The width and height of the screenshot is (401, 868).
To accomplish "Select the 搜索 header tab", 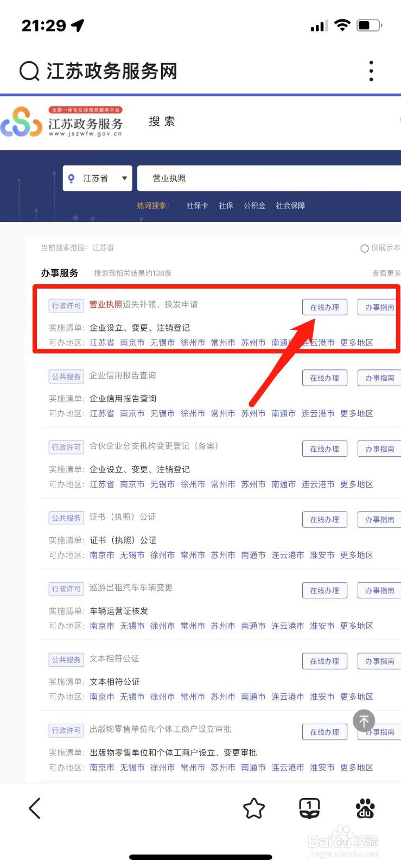I will [x=162, y=122].
